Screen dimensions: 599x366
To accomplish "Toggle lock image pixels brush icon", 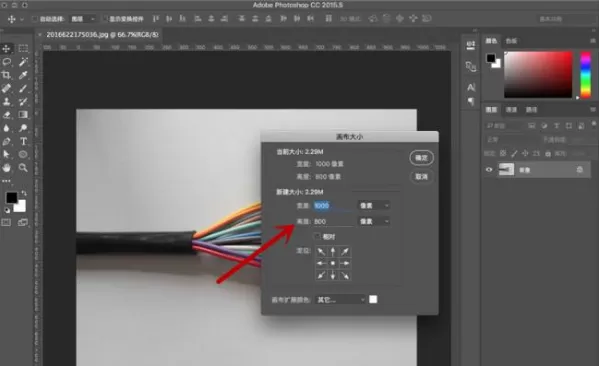I will 514,154.
